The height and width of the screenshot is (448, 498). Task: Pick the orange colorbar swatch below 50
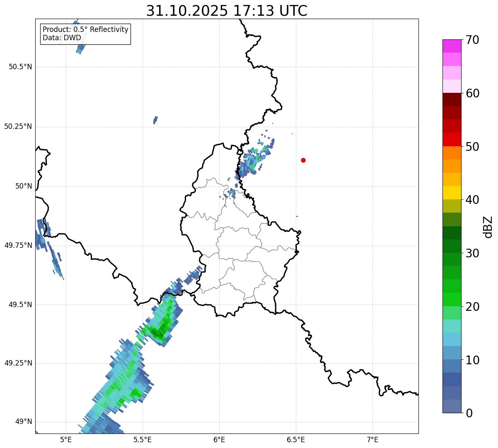click(452, 153)
